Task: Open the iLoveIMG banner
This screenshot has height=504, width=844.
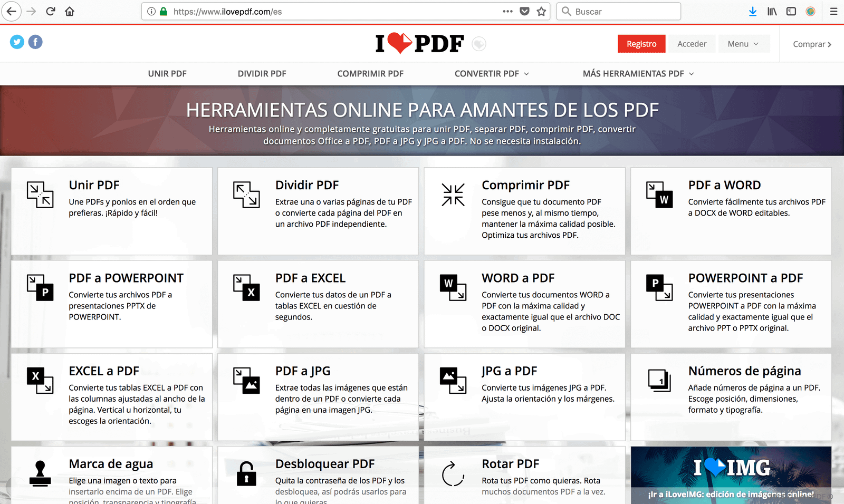Action: point(731,475)
